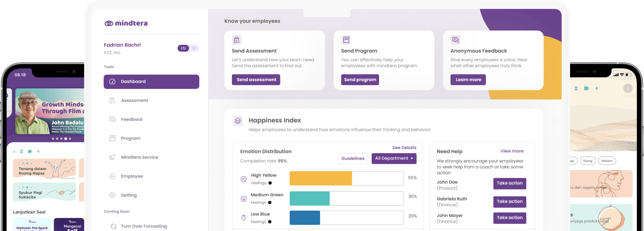Go to Dashboard menu item

point(151,82)
